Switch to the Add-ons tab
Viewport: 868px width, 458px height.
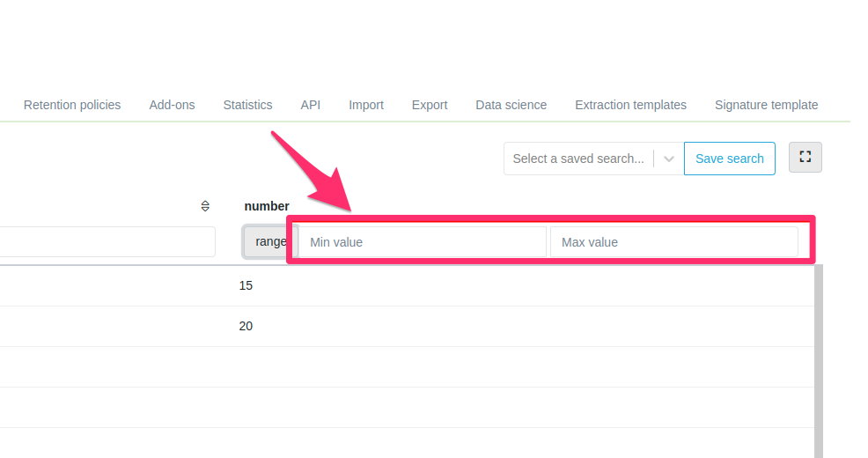tap(172, 105)
